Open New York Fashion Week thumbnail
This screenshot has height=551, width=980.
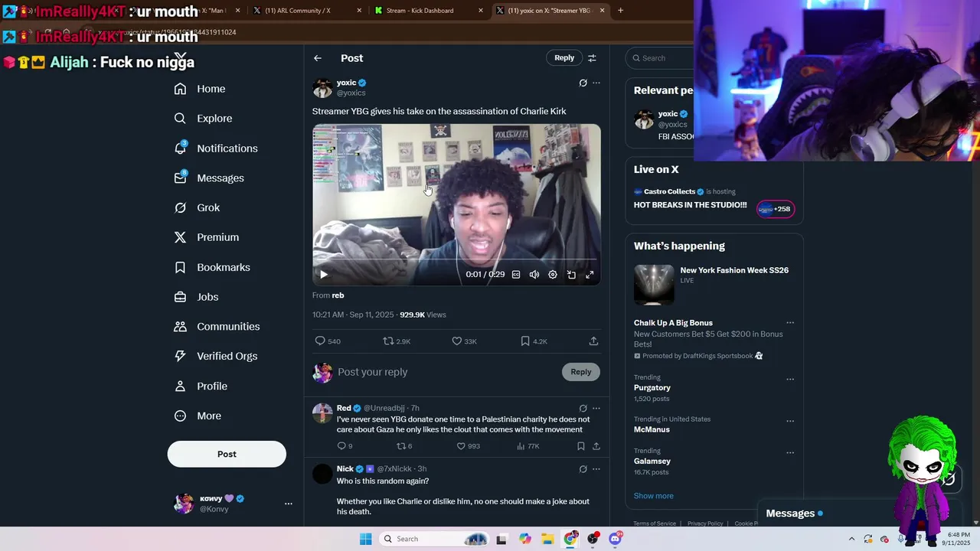pos(654,285)
